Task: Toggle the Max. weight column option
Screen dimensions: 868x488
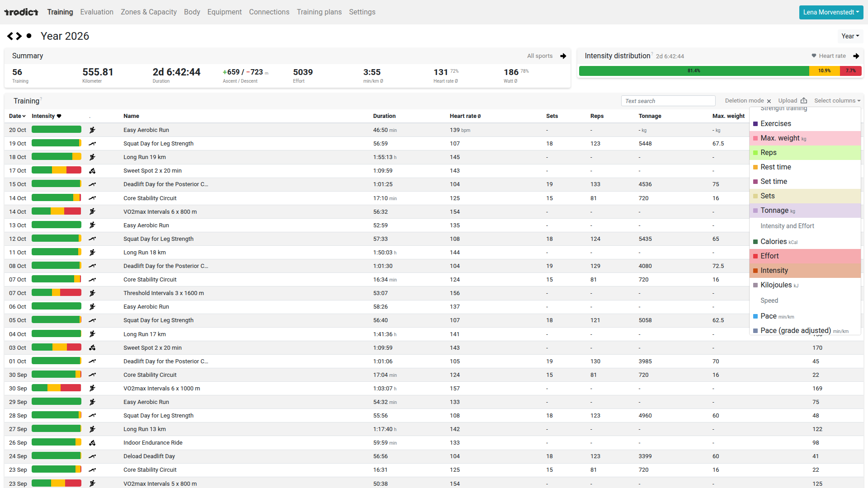Action: [805, 138]
